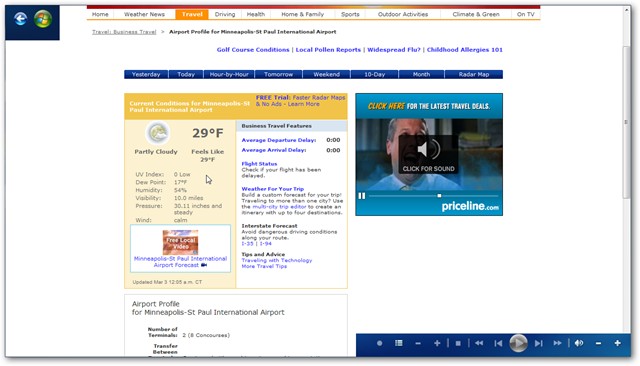Open the On TV tab
This screenshot has width=640, height=366.
coord(525,14)
